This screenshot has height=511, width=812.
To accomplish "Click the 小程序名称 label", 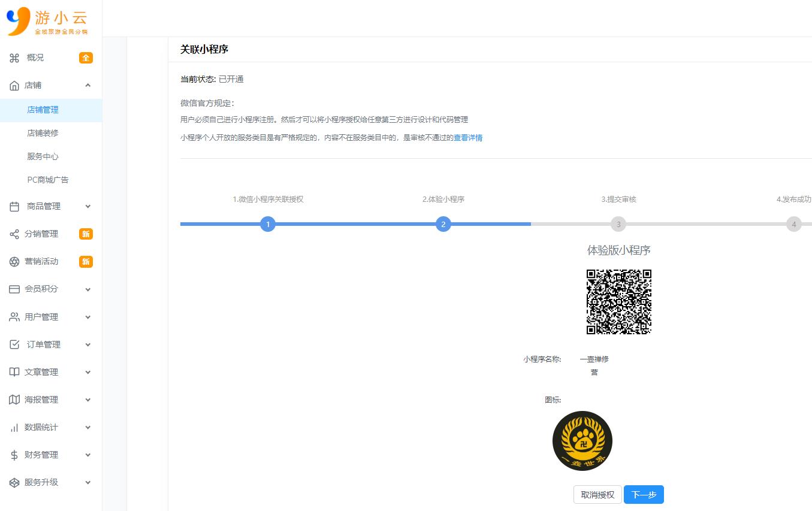I will point(542,359).
